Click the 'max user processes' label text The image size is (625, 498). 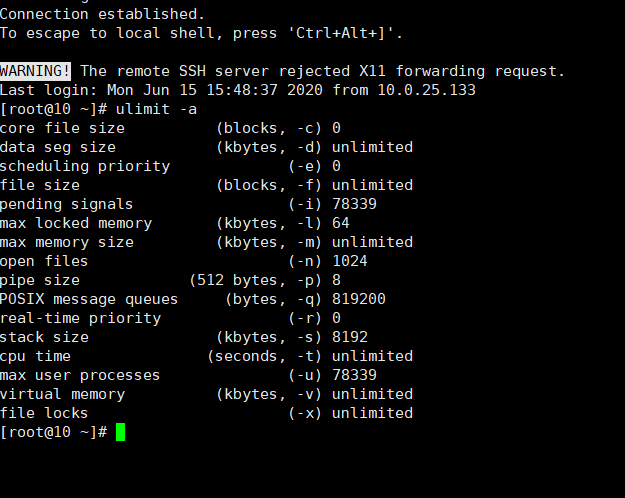[x=80, y=376]
